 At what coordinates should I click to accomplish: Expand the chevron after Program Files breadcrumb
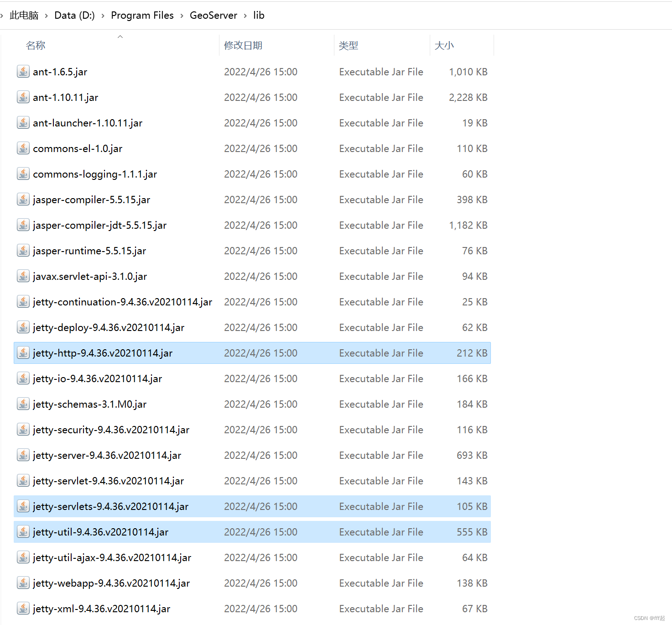click(x=181, y=15)
